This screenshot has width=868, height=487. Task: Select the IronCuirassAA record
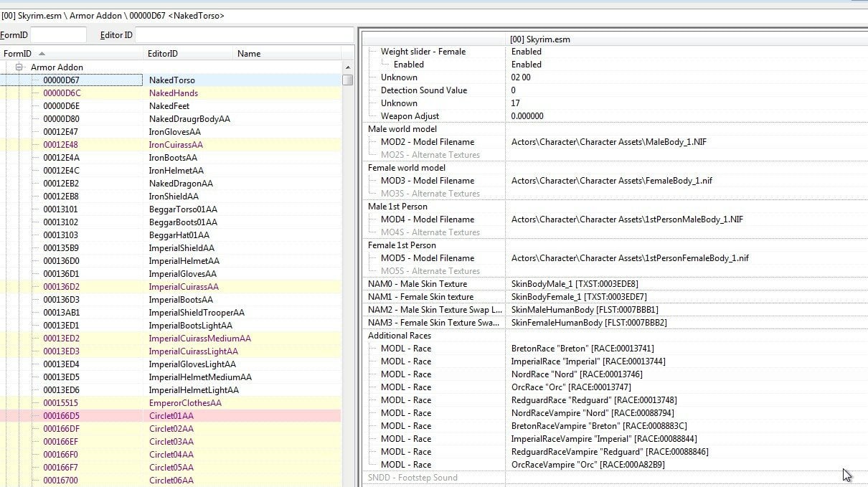(x=171, y=145)
